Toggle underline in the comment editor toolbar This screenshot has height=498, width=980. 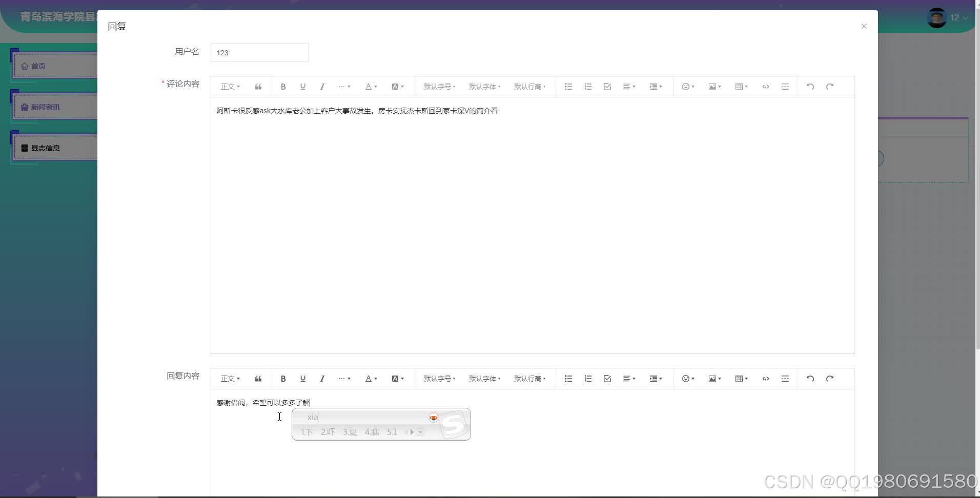[x=303, y=87]
